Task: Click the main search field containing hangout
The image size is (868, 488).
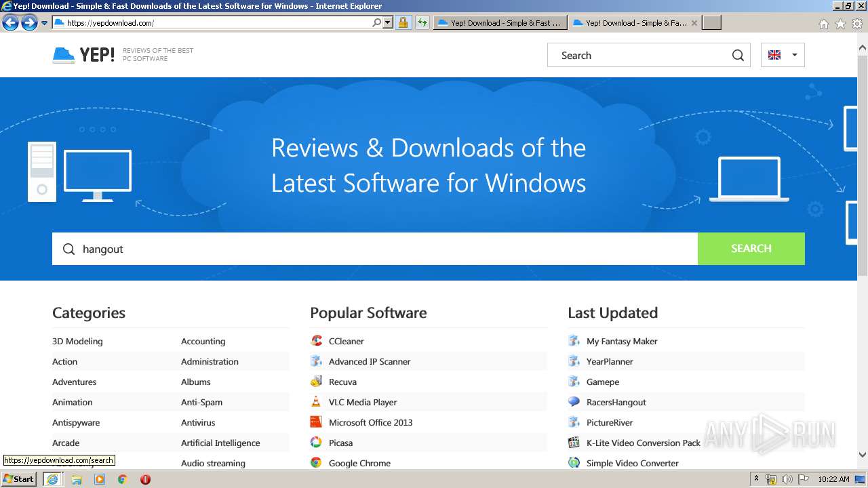Action: [x=375, y=249]
